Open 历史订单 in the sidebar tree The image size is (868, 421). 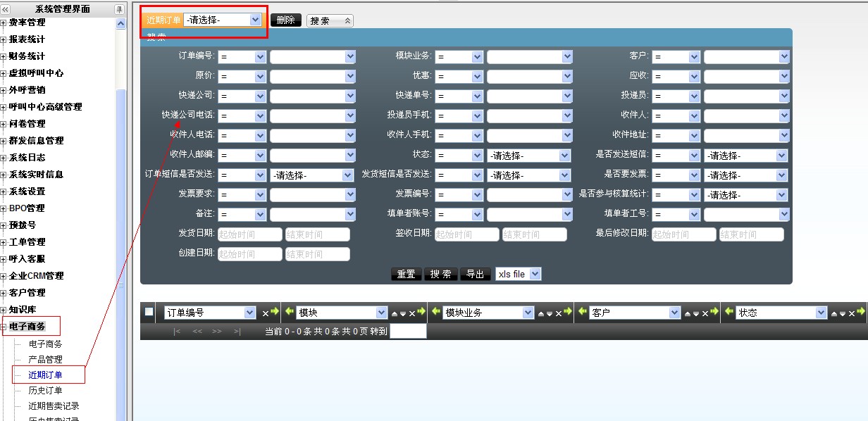coord(45,390)
